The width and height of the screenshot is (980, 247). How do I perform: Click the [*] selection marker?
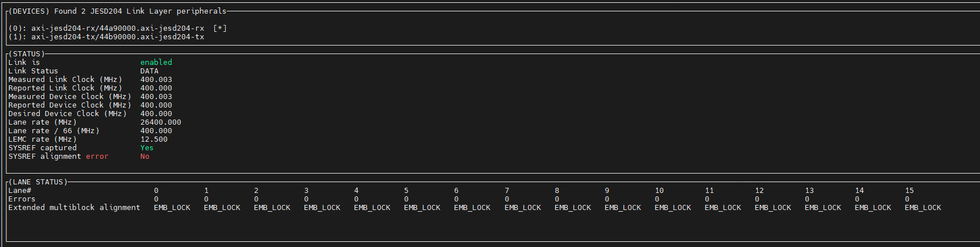[220, 28]
